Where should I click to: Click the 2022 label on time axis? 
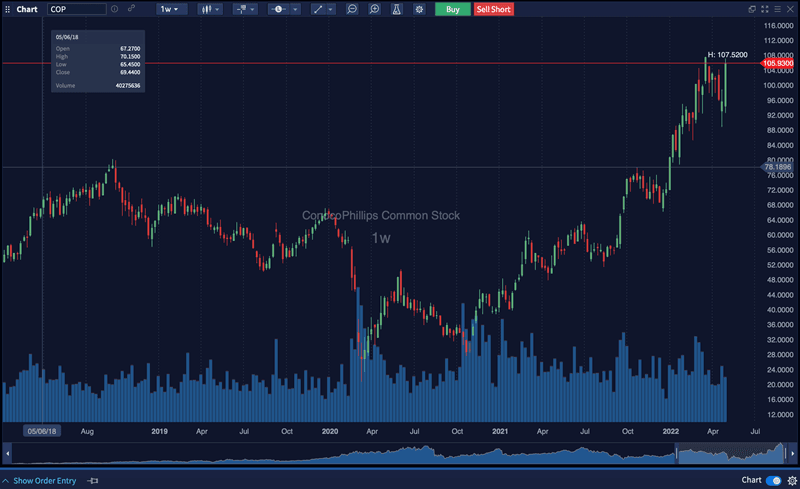click(x=670, y=431)
